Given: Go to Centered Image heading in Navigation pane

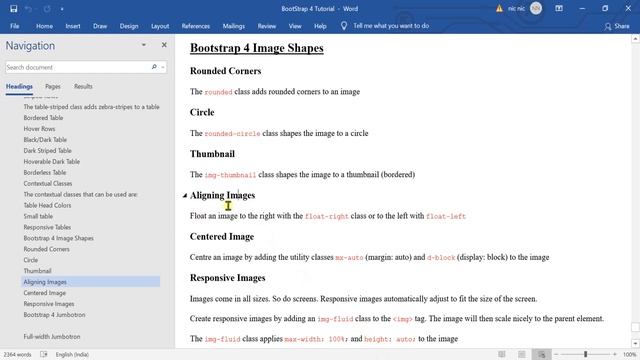Looking at the screenshot, I should pyautogui.click(x=44, y=293).
